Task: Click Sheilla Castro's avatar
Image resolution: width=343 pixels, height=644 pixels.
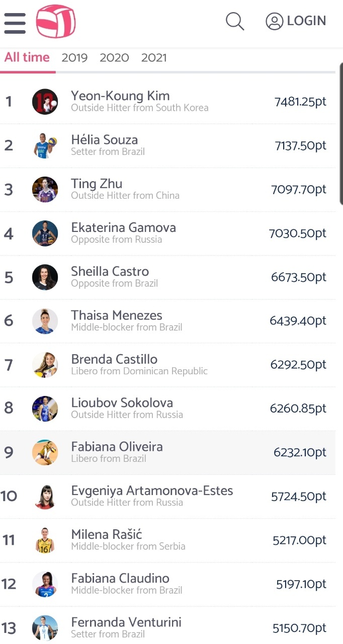Action: coord(45,277)
